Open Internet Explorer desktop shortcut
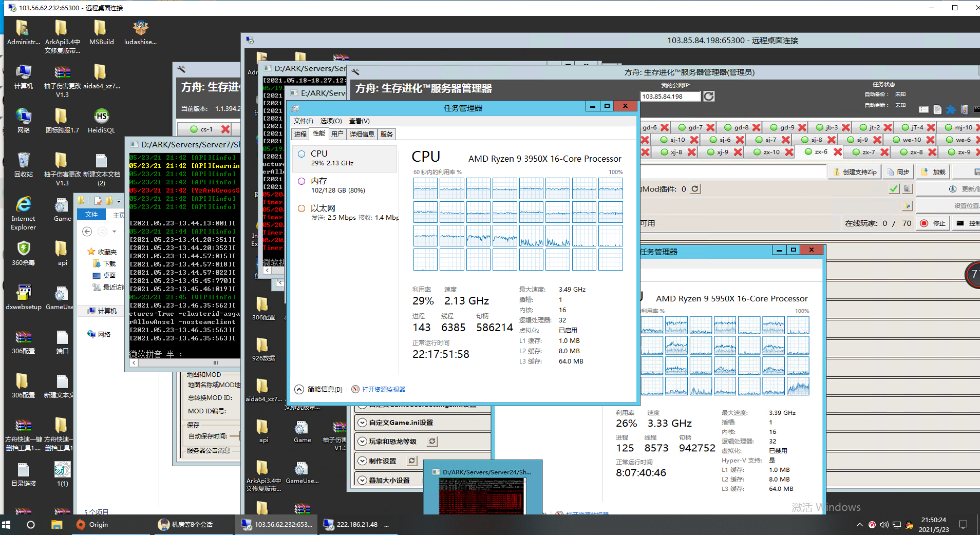This screenshot has height=535, width=980. (23, 213)
